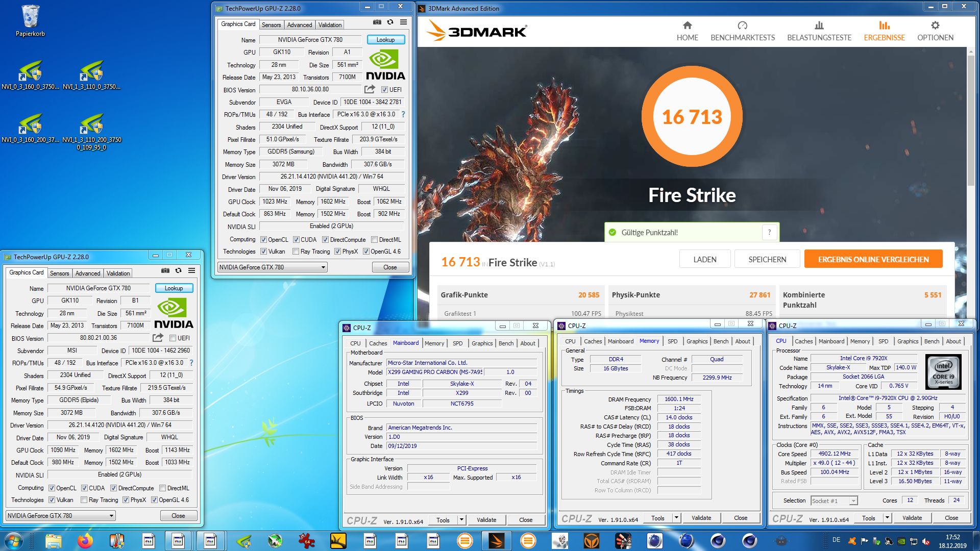Click the 3DMark logo
This screenshot has width=980, height=551.
[476, 31]
